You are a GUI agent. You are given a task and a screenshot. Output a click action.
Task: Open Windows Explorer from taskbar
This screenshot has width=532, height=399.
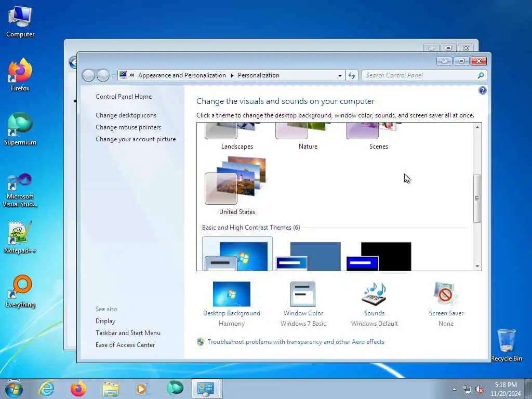click(x=111, y=389)
